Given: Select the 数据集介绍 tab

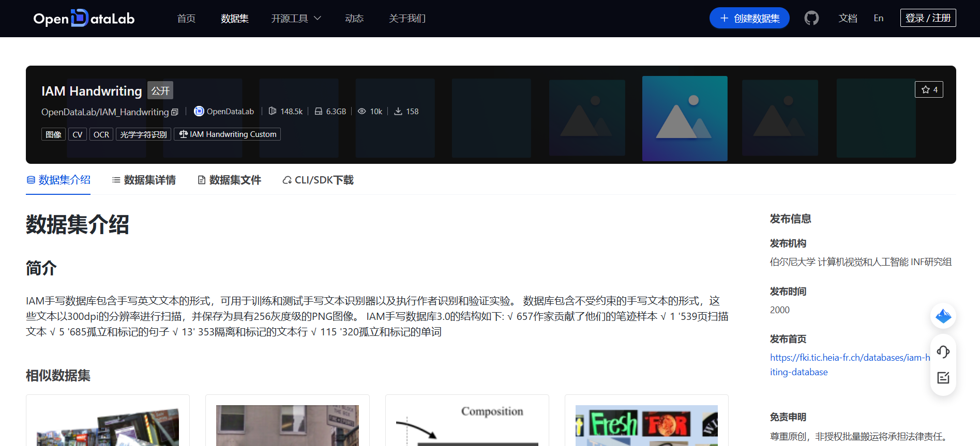Looking at the screenshot, I should pyautogui.click(x=58, y=180).
